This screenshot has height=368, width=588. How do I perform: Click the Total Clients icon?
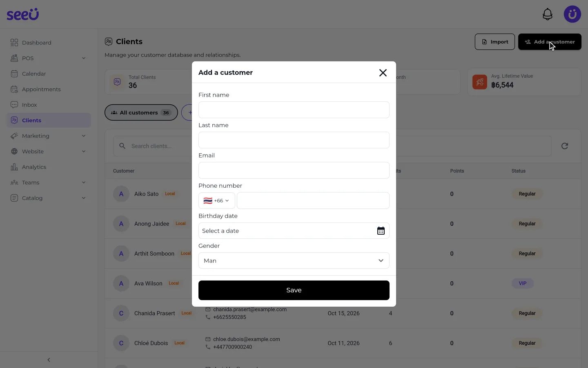(117, 82)
